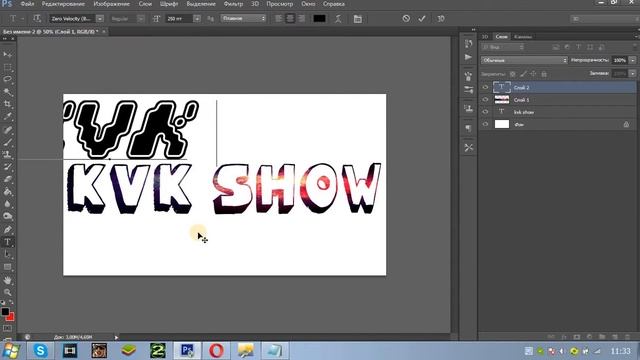The width and height of the screenshot is (640, 360).
Task: Open the fill slider arrow
Action: pyautogui.click(x=632, y=73)
